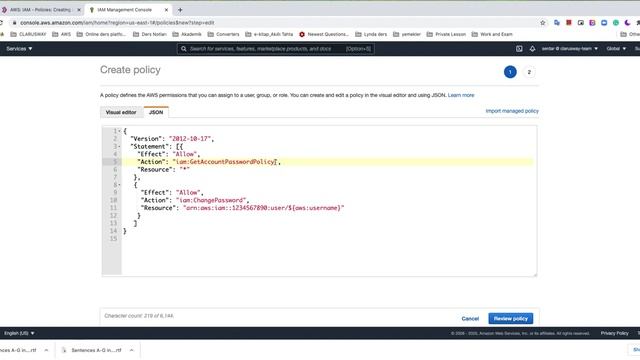Click the Cancel button
Viewport: 640px width, 360px height.
coord(470,318)
